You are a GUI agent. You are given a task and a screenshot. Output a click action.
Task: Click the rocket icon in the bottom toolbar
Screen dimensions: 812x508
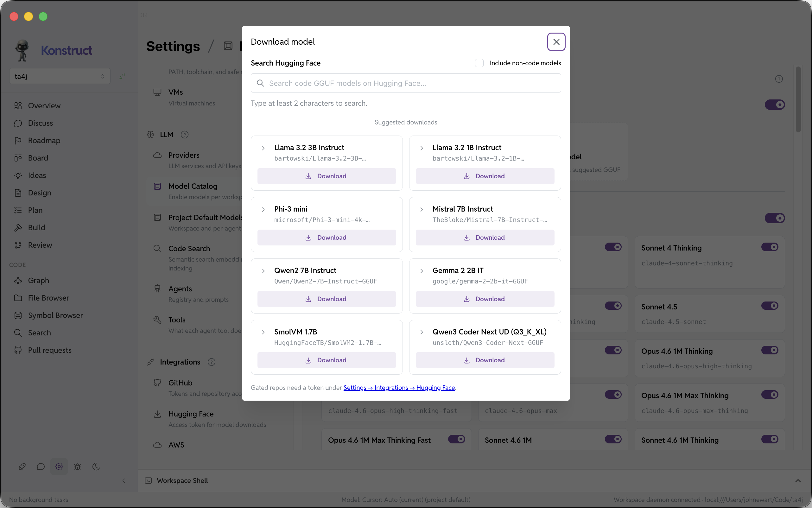(x=22, y=466)
